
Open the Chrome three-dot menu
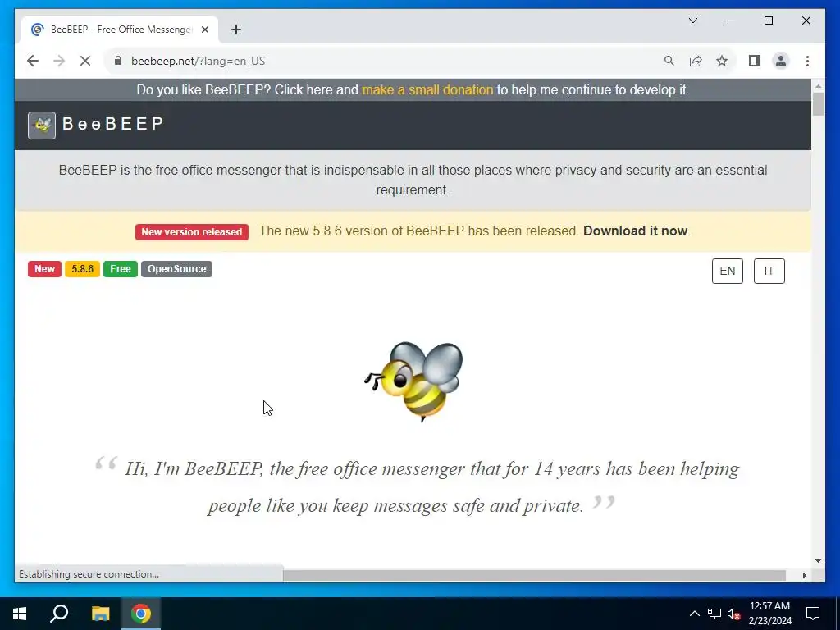(x=807, y=61)
